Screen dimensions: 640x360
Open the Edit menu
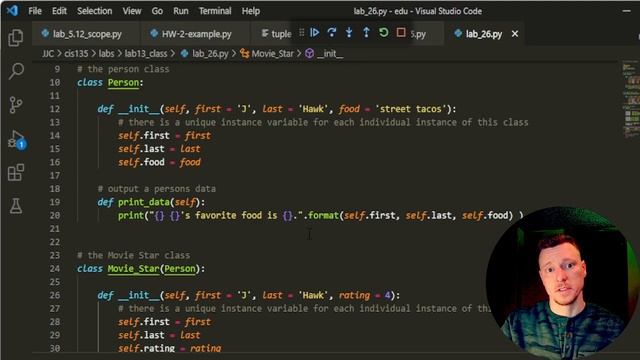(59, 11)
